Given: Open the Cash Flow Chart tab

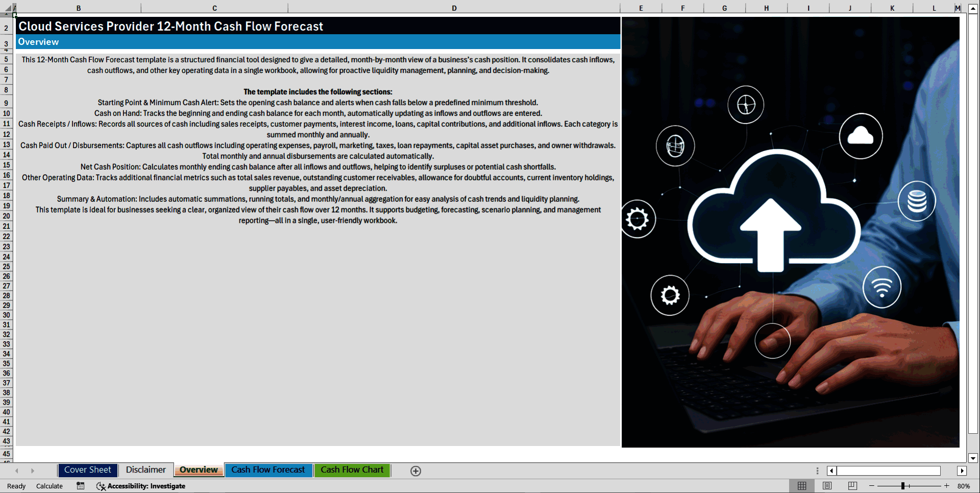Looking at the screenshot, I should tap(352, 470).
